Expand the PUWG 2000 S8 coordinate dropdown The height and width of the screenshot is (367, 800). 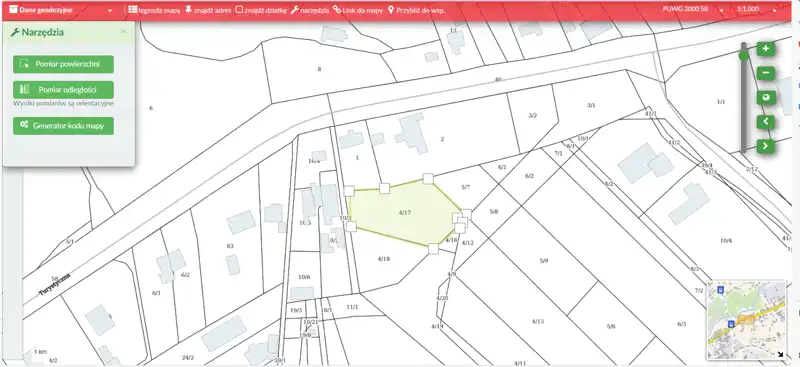[693, 9]
